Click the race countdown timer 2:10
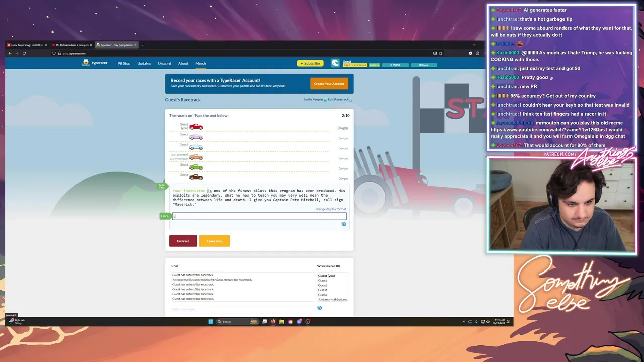This screenshot has height=362, width=644. pyautogui.click(x=345, y=115)
